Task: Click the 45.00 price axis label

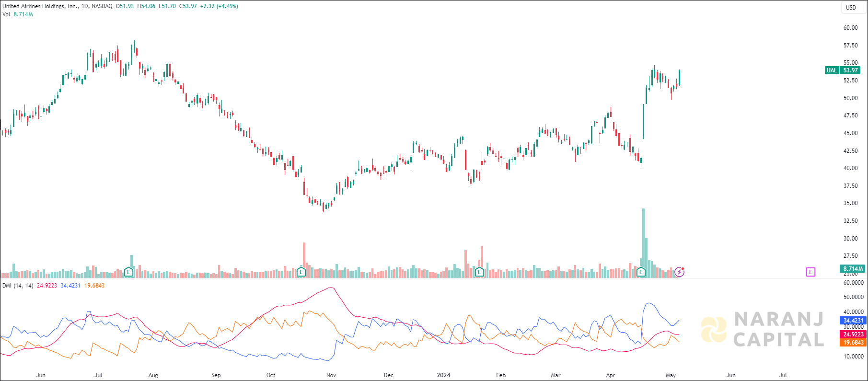Action: click(x=851, y=133)
